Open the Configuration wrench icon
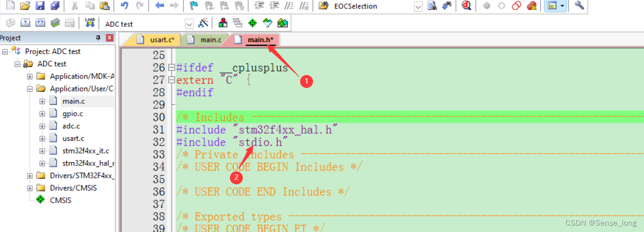 (579, 6)
